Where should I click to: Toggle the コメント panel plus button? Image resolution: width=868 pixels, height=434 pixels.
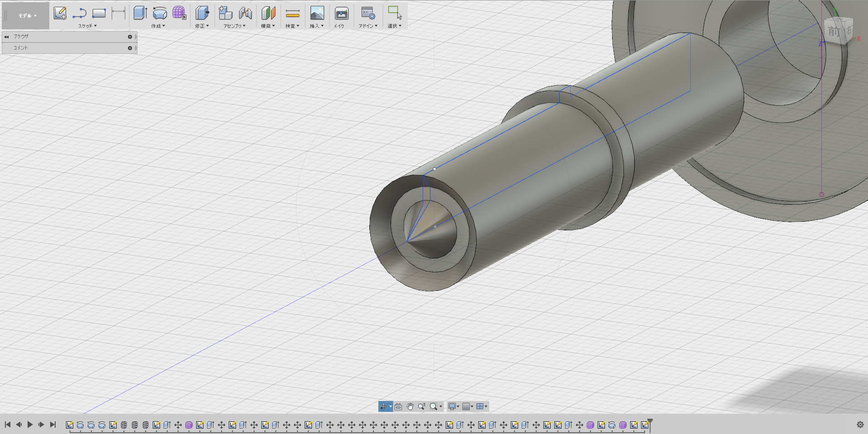130,48
